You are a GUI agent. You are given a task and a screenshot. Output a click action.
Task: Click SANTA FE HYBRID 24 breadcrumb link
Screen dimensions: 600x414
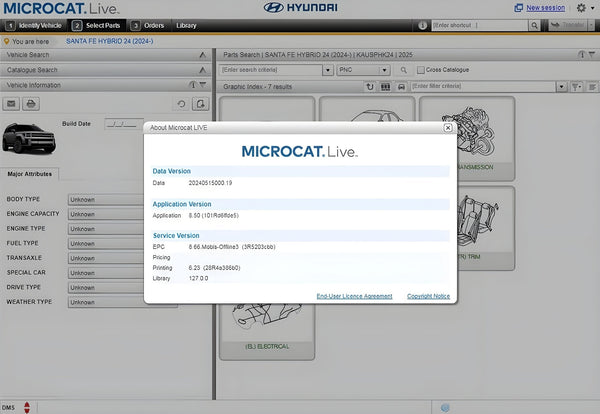[109, 41]
